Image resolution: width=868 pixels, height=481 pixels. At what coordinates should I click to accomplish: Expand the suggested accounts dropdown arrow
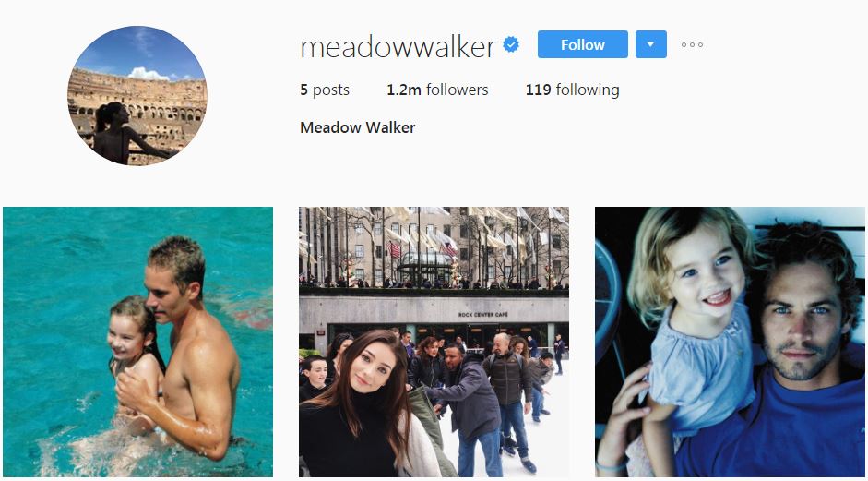click(x=651, y=44)
